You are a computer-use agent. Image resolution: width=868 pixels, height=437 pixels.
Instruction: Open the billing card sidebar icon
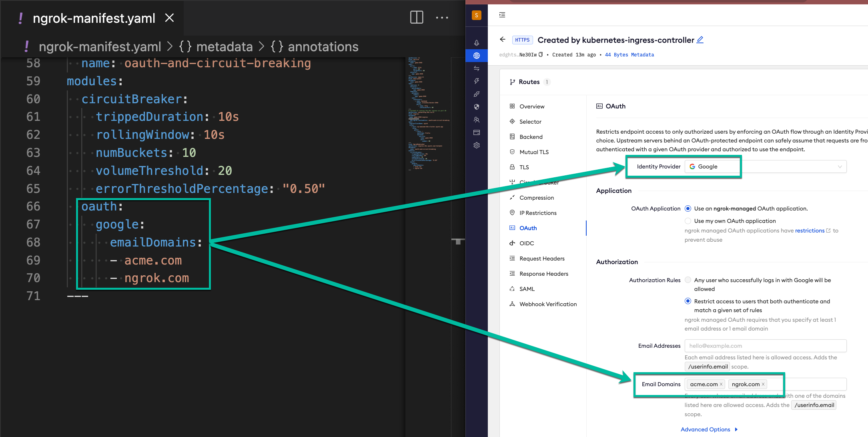476,132
